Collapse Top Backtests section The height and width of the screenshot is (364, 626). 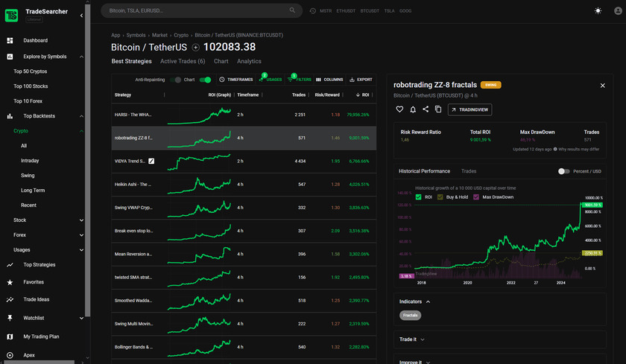pyautogui.click(x=81, y=116)
